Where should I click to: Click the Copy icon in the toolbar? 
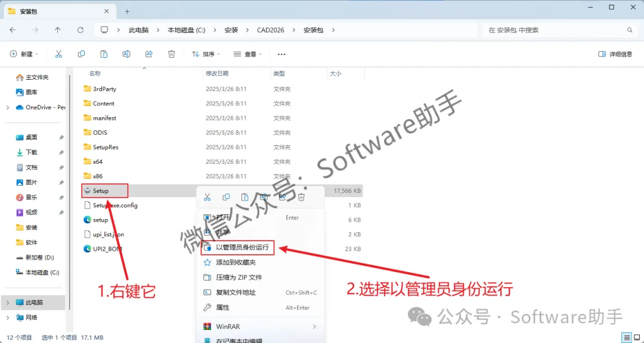(x=81, y=54)
